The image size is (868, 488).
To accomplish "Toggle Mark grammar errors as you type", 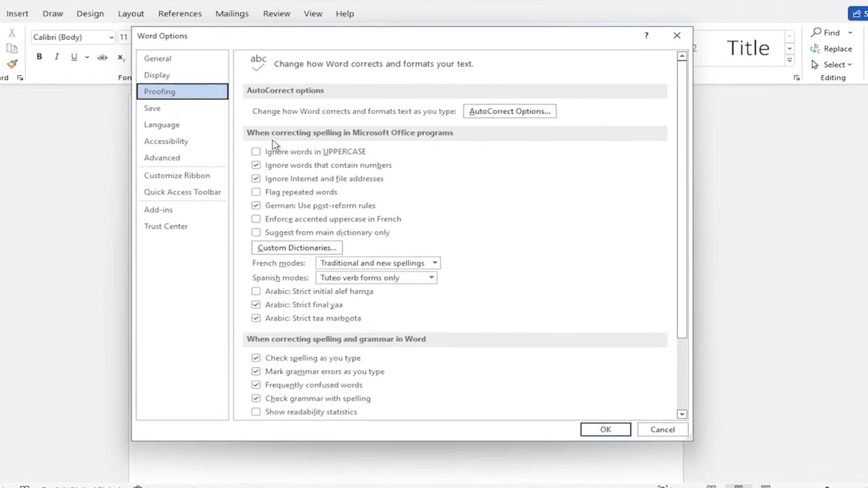I will point(256,371).
